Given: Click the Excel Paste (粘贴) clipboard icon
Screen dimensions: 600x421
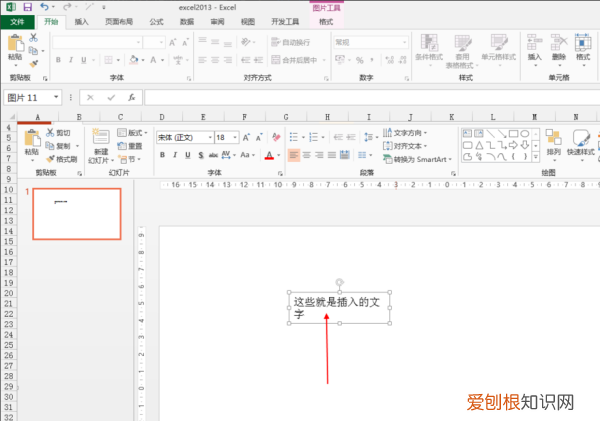Looking at the screenshot, I should [16, 43].
